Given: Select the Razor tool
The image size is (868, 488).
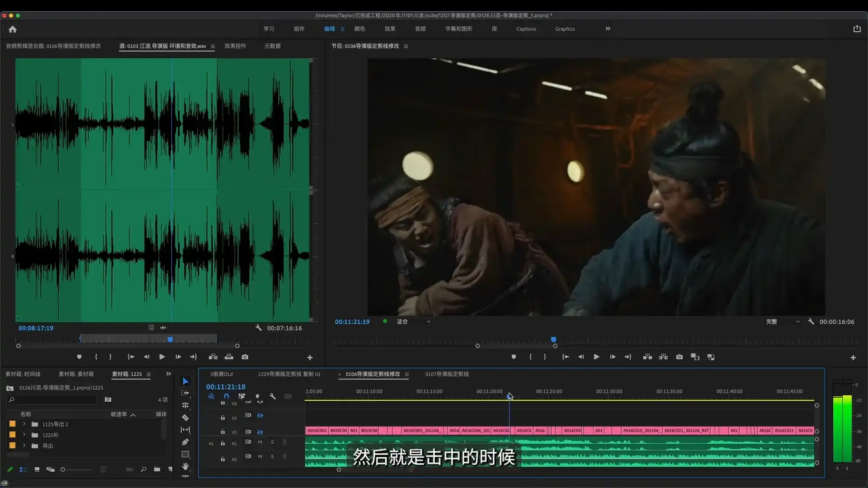Looking at the screenshot, I should 185,418.
